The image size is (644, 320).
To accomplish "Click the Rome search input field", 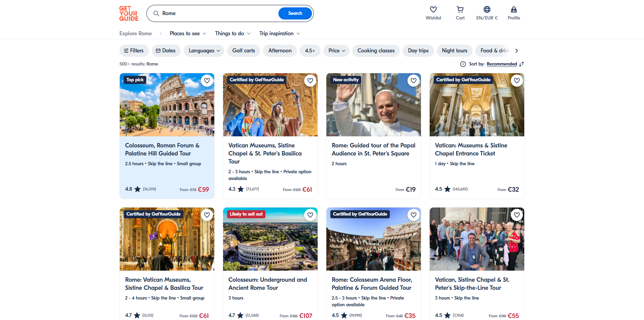I will (218, 13).
